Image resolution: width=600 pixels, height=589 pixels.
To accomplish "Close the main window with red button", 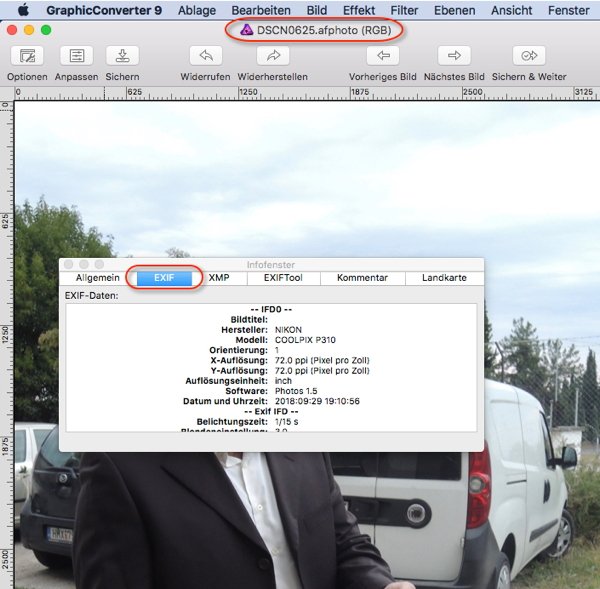I will click(12, 30).
